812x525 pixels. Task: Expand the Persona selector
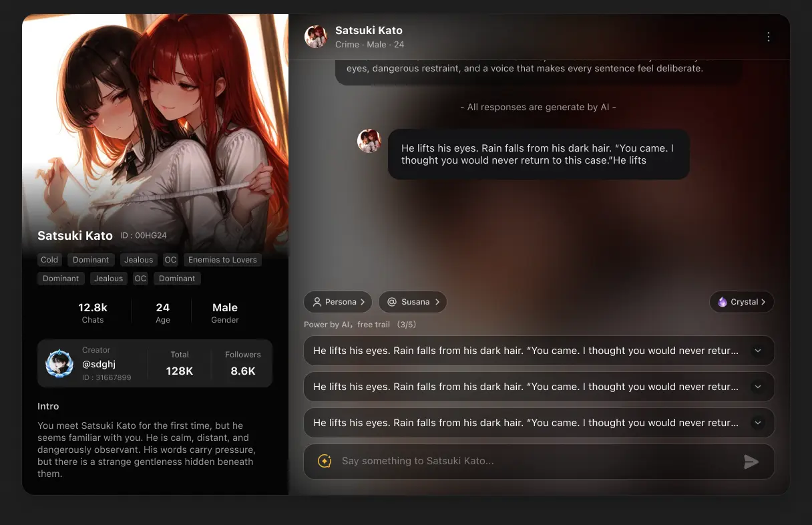[x=339, y=302]
